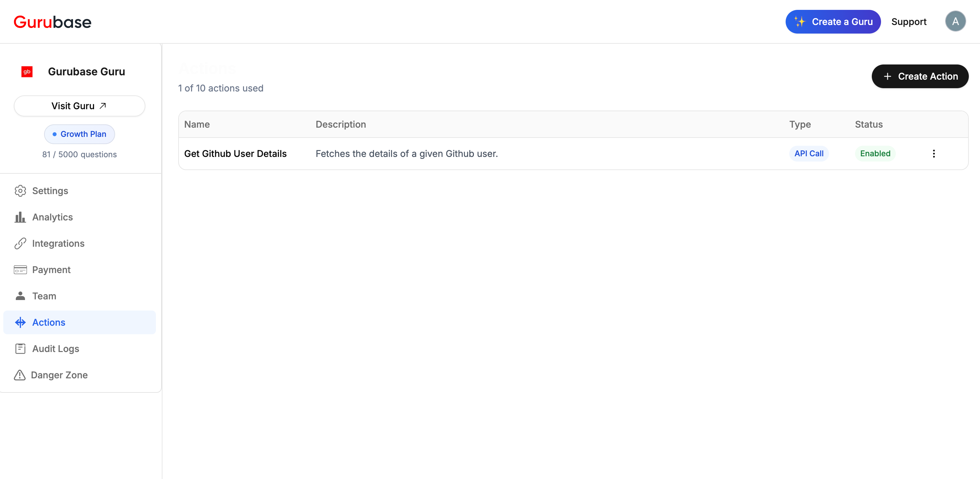Click the Team person icon
The image size is (980, 479).
click(x=20, y=296)
